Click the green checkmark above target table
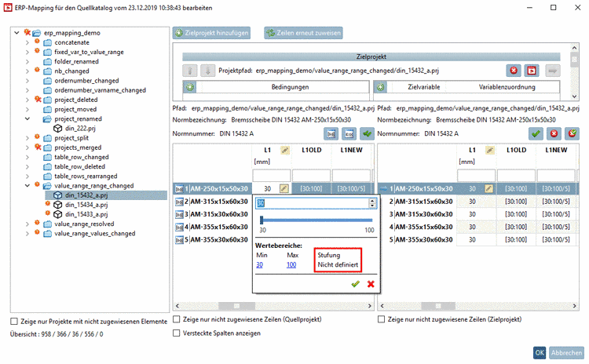The height and width of the screenshot is (364, 589). (536, 133)
